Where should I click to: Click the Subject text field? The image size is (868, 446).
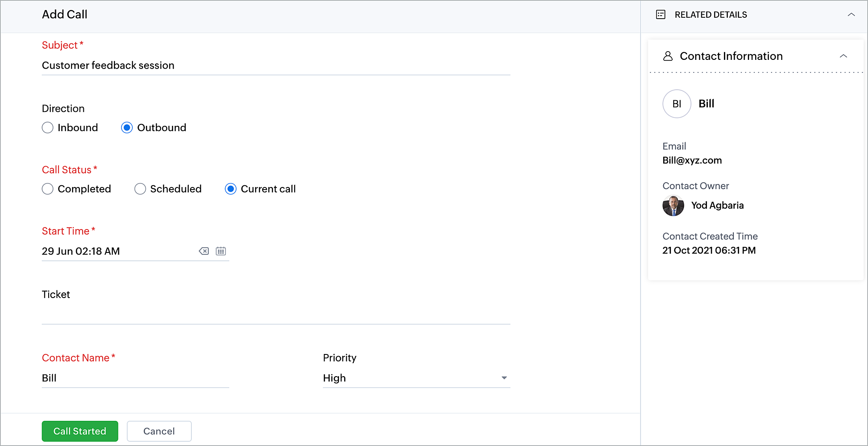coord(276,66)
